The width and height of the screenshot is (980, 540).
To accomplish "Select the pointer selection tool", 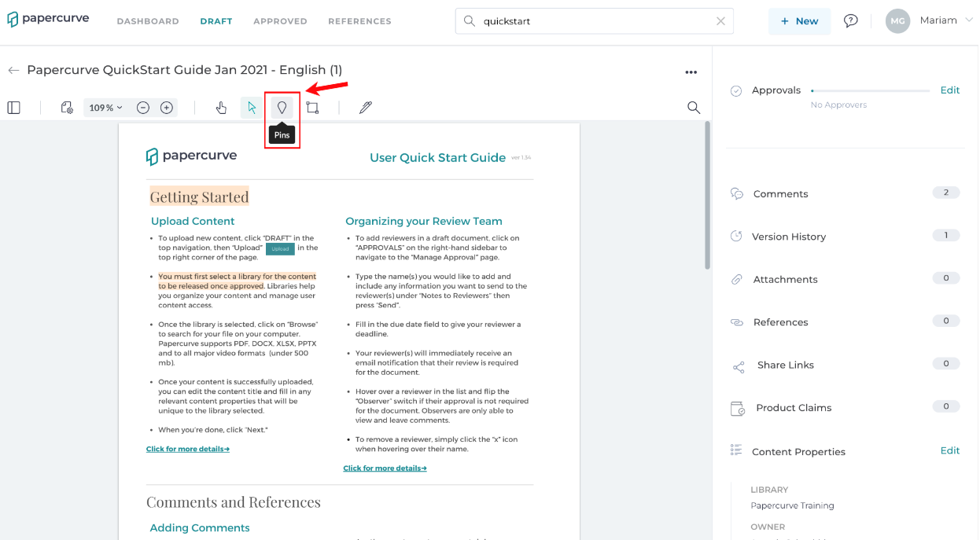I will click(x=252, y=108).
